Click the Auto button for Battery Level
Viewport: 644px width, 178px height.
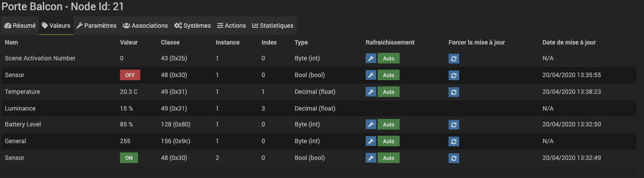[389, 125]
